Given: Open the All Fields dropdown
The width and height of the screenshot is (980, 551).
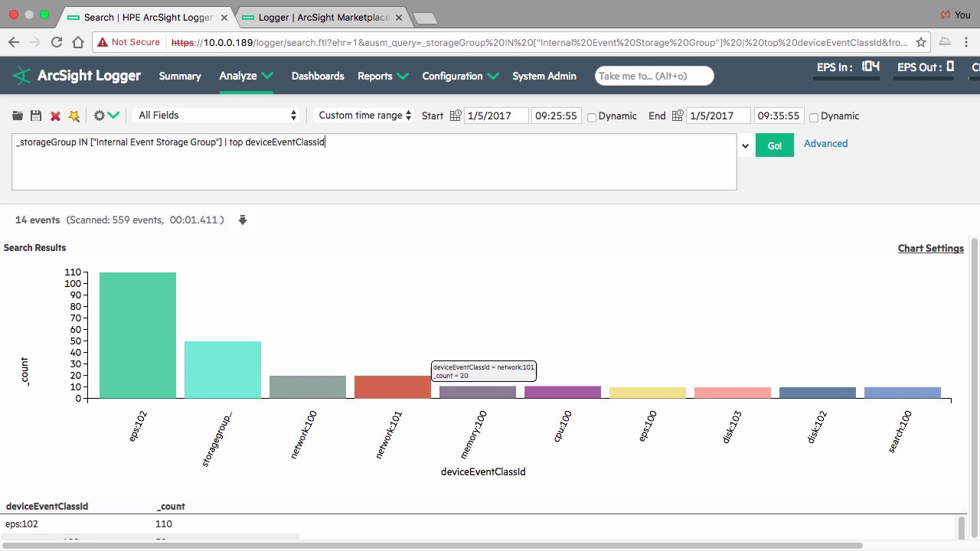Looking at the screenshot, I should click(217, 116).
